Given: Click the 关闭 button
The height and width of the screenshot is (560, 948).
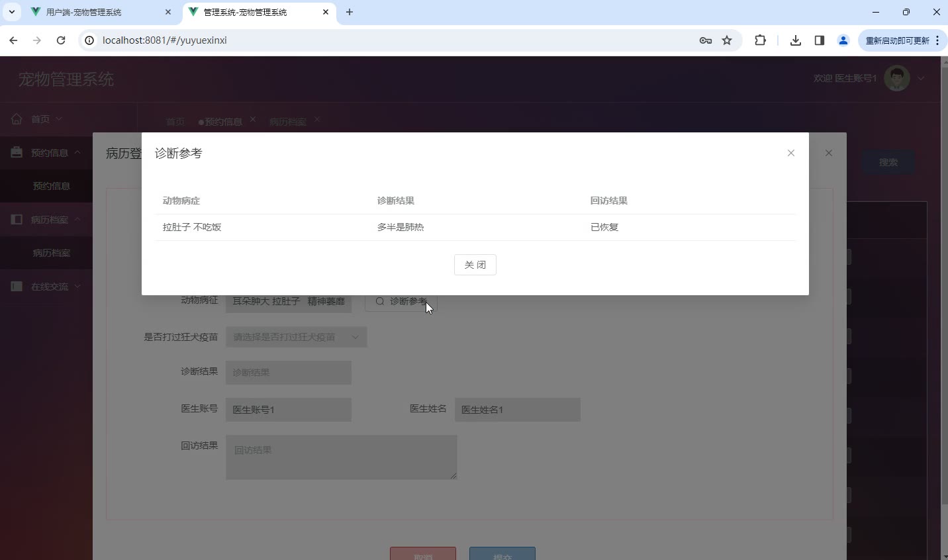Looking at the screenshot, I should click(x=475, y=265).
